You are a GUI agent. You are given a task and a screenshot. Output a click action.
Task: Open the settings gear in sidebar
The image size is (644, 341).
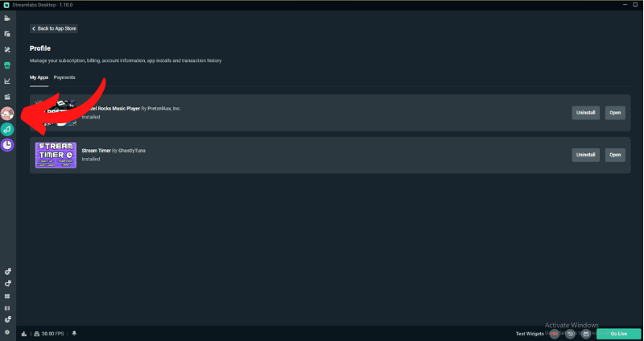click(x=7, y=332)
